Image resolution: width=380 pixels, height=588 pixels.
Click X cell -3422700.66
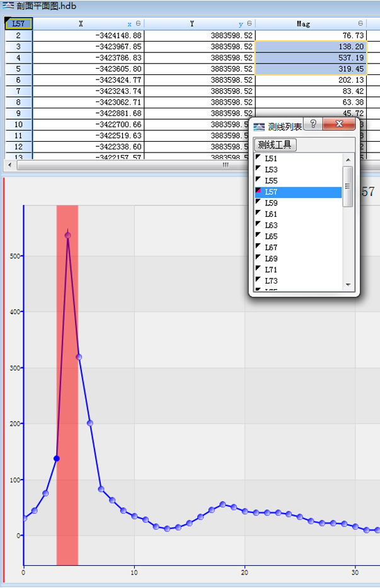88,125
